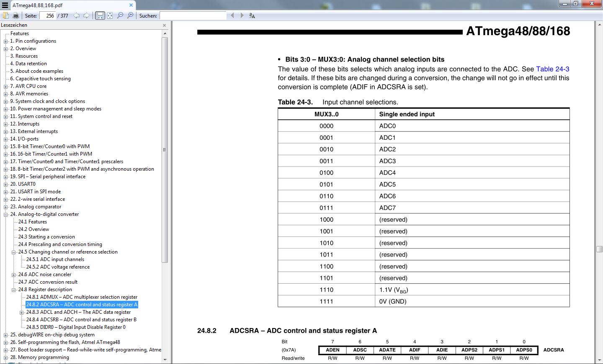Expand 7. AVR CPU core bookmark
Viewport: 603px width, 364px height.
pos(6,86)
